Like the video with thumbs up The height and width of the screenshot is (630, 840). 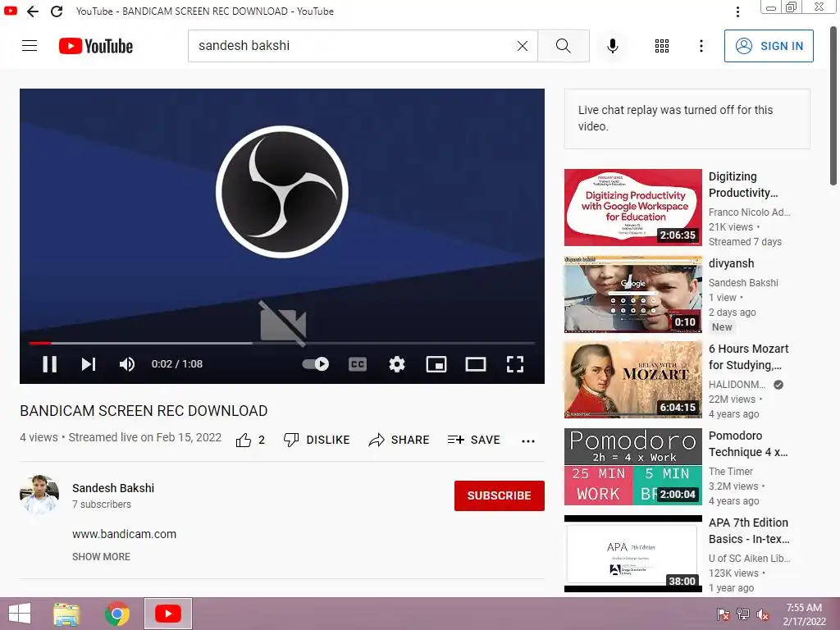[x=244, y=441]
